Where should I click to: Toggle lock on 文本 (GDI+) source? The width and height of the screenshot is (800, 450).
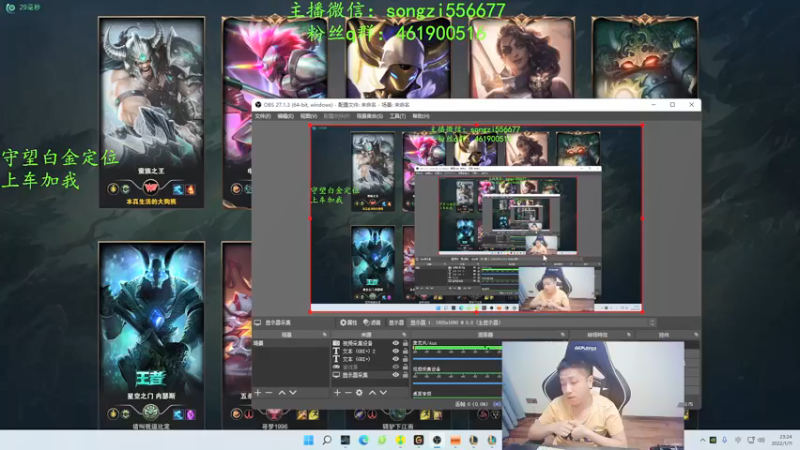(x=405, y=359)
